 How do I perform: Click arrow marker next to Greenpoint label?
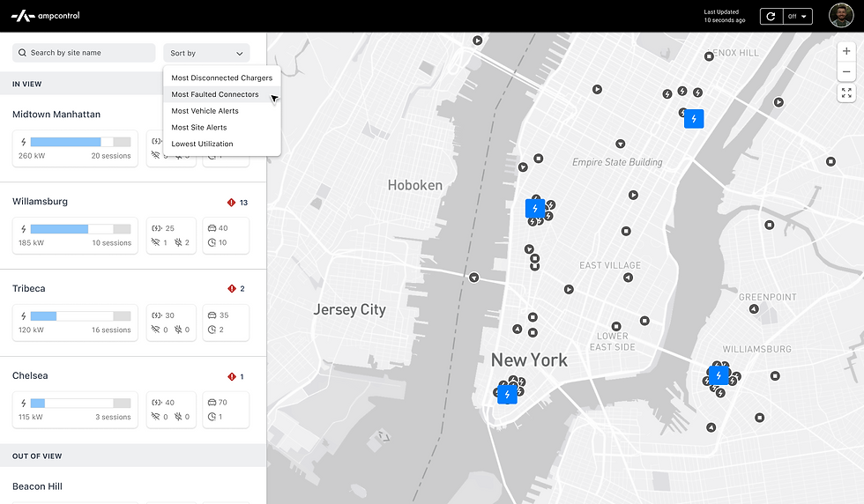coord(754,309)
